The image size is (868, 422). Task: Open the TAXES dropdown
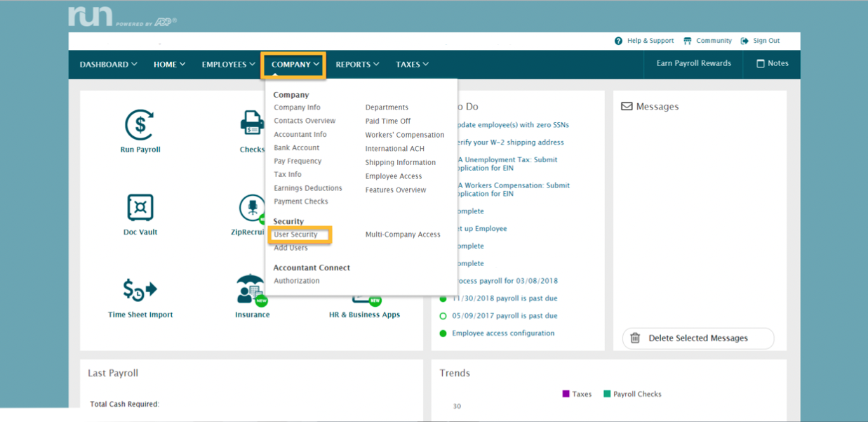(x=411, y=64)
